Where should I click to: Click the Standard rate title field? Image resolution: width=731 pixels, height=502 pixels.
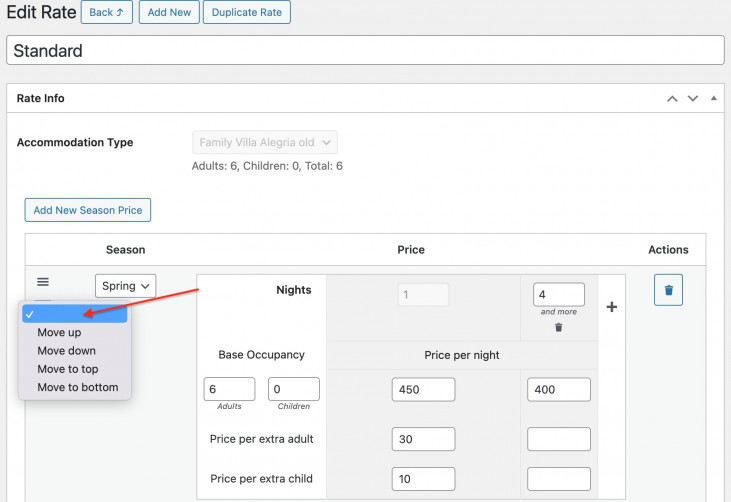pyautogui.click(x=365, y=50)
